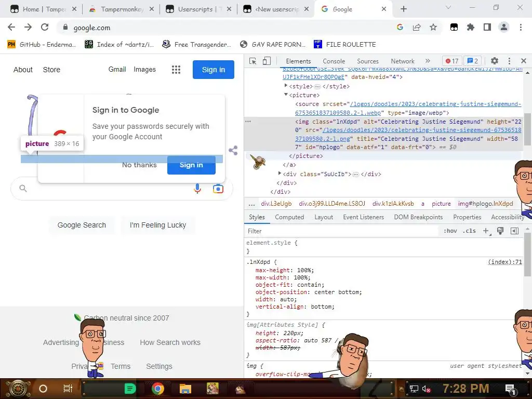Image resolution: width=532 pixels, height=399 pixels.
Task: Show more DevTools tabs chevron
Action: pos(428,61)
